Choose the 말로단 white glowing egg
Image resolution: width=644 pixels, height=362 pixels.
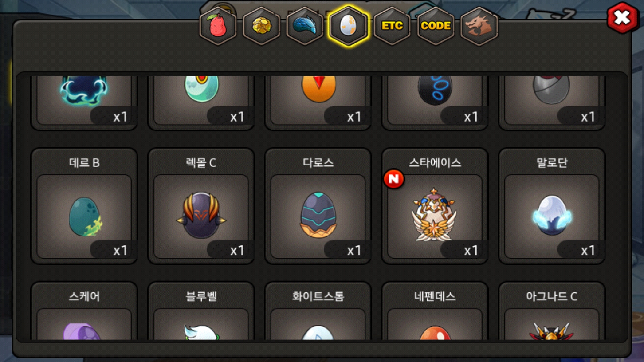[x=552, y=206]
